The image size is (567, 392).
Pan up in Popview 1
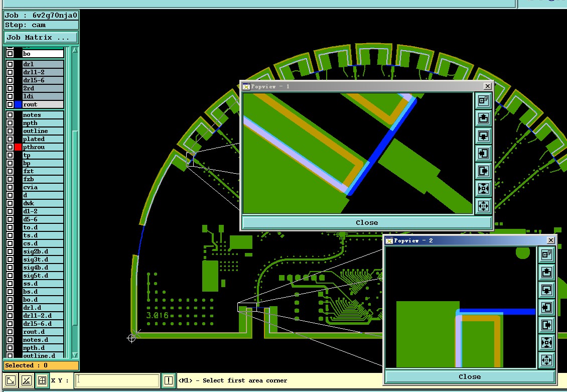coord(484,118)
